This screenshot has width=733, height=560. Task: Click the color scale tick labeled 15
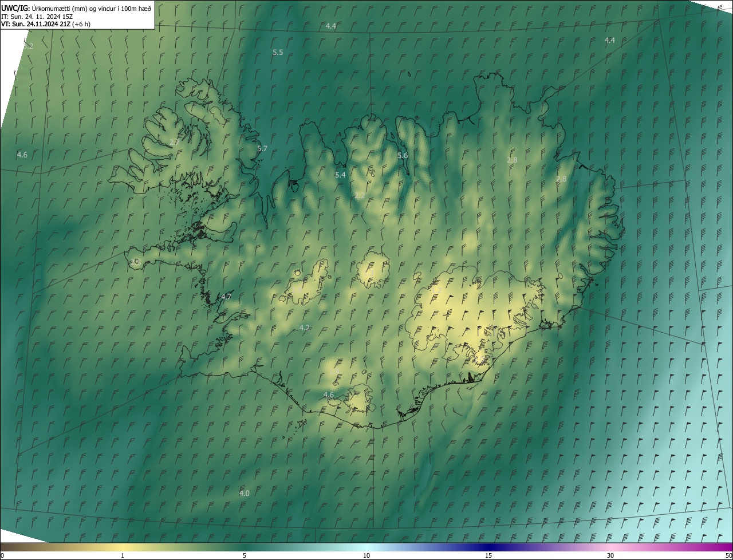click(x=488, y=555)
